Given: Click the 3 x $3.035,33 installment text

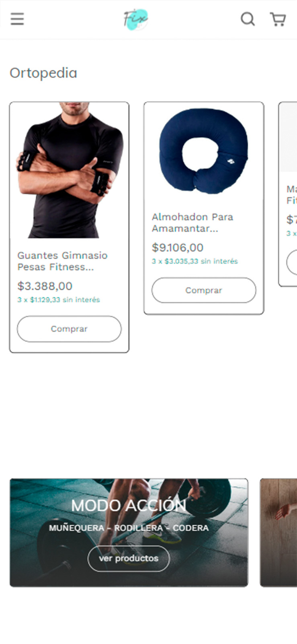Looking at the screenshot, I should (195, 261).
